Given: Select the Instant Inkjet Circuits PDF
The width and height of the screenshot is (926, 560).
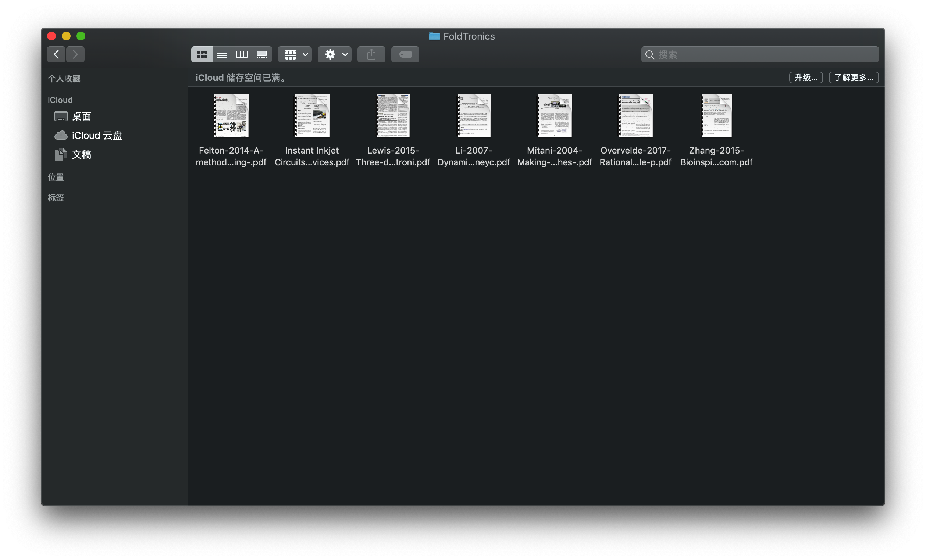Looking at the screenshot, I should pos(312,116).
